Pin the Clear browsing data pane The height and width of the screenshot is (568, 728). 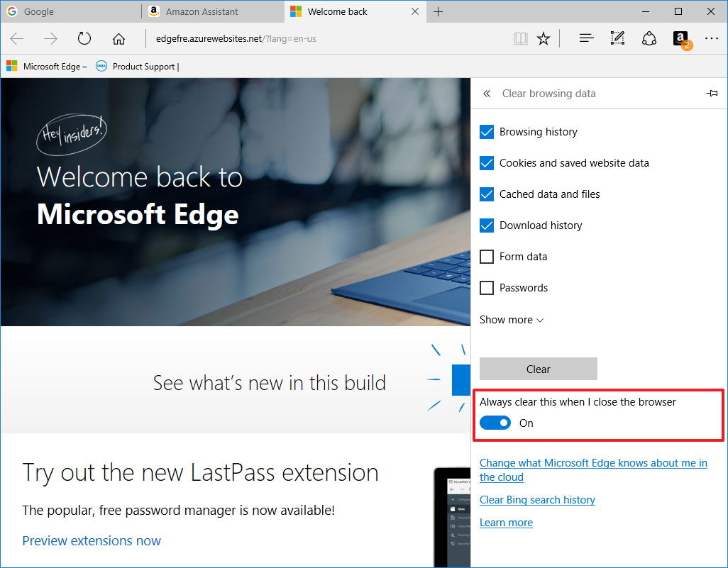[712, 94]
